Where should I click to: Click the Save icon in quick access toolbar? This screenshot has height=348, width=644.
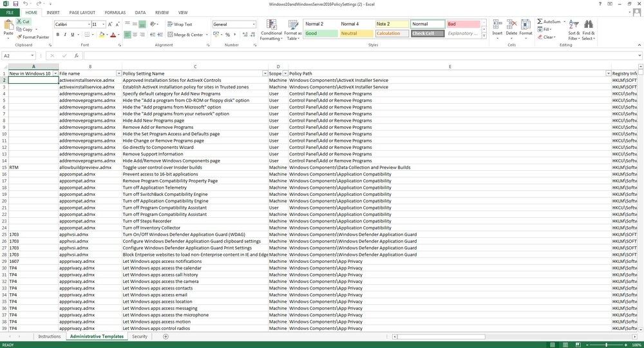point(15,4)
